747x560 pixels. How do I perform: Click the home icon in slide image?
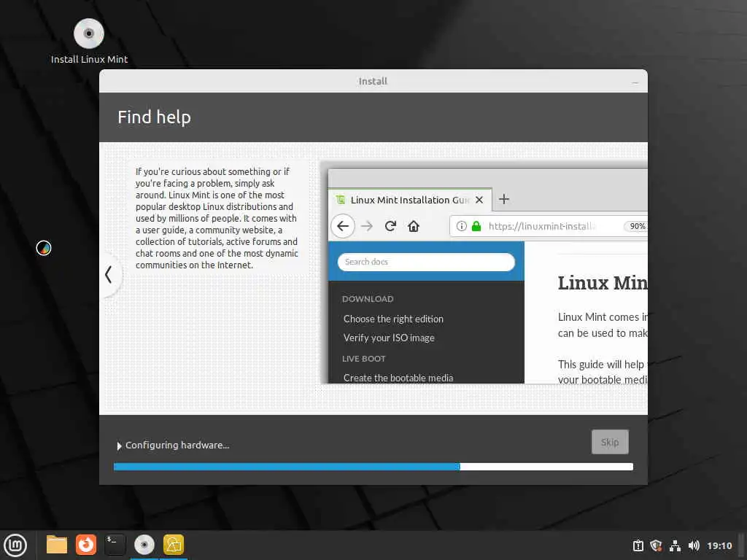(414, 226)
